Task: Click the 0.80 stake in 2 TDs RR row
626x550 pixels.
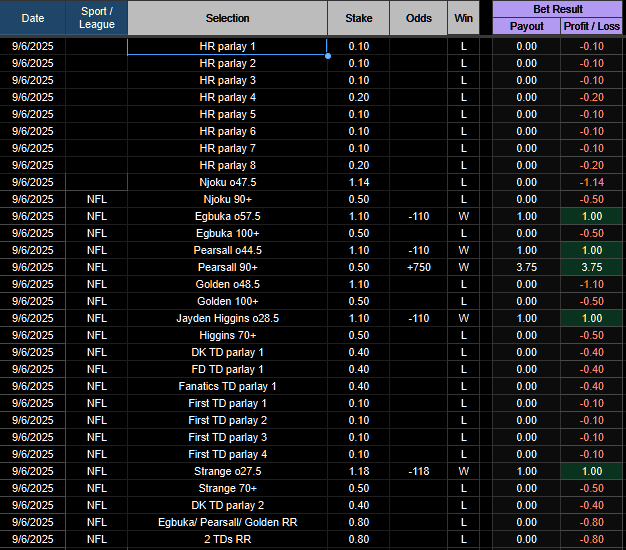Action: 359,539
